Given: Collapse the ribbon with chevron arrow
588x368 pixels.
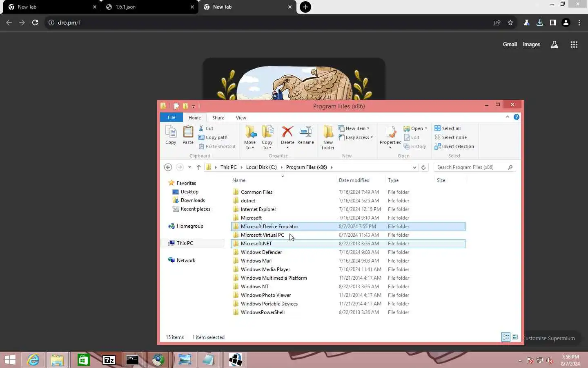Looking at the screenshot, I should (x=508, y=117).
